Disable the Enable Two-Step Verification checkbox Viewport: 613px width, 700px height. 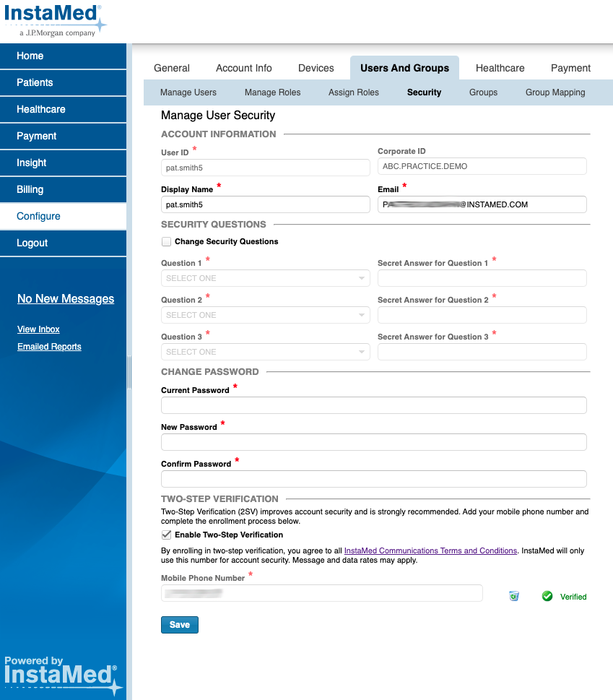click(x=166, y=535)
